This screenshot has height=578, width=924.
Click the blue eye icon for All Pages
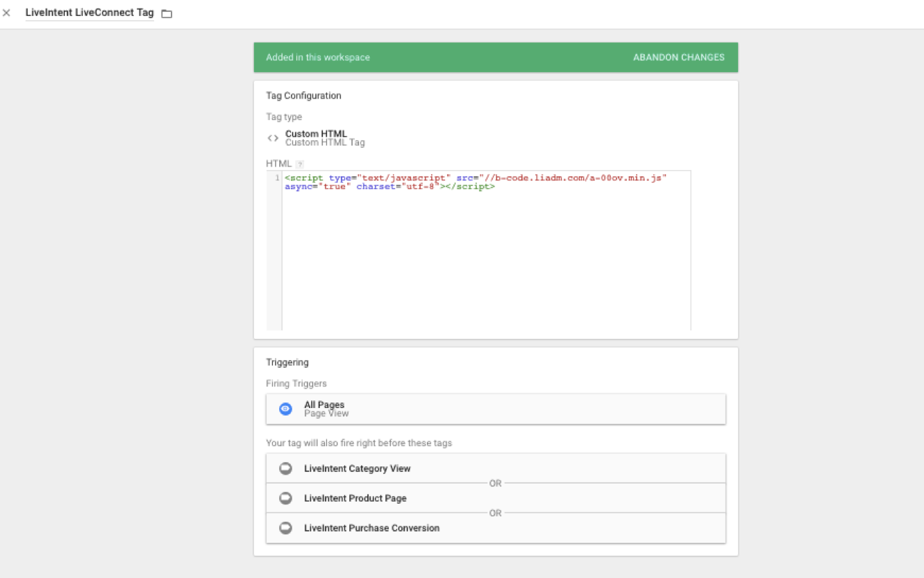point(285,409)
